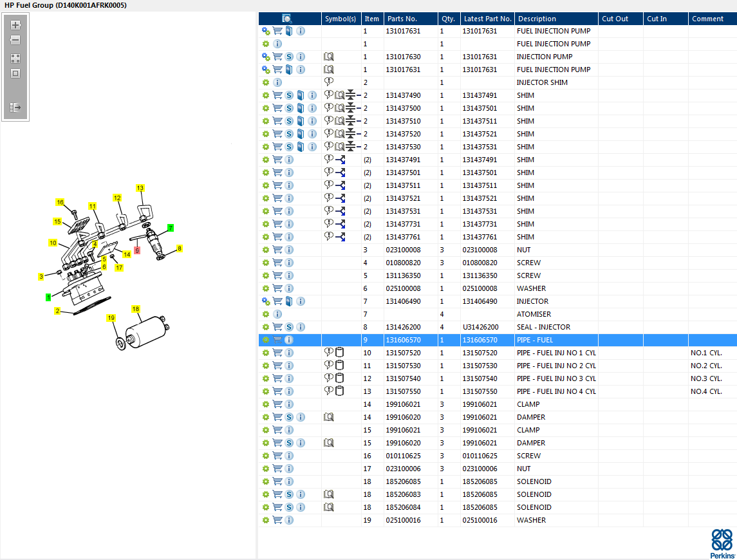Select green callout 7 on the diagram
Image resolution: width=737 pixels, height=560 pixels.
click(x=171, y=228)
